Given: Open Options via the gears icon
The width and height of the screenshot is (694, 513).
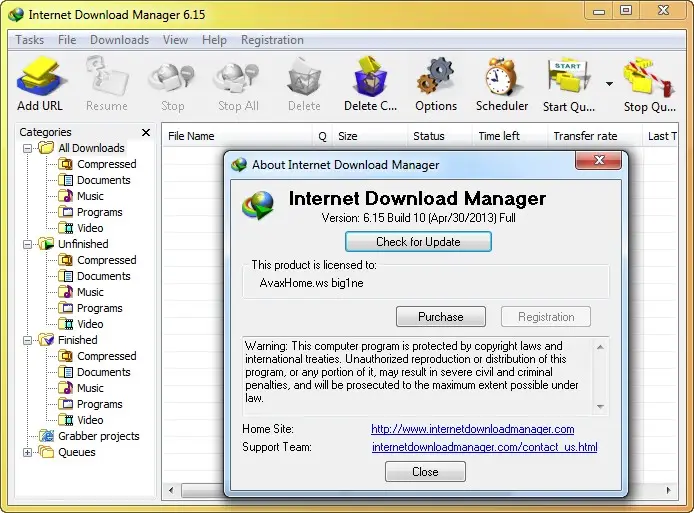Looking at the screenshot, I should click(436, 76).
